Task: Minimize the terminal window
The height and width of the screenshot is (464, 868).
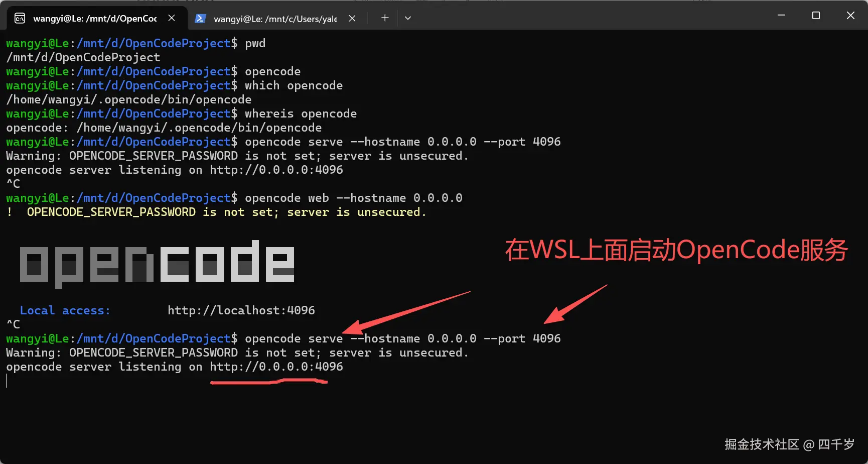Action: click(x=781, y=15)
